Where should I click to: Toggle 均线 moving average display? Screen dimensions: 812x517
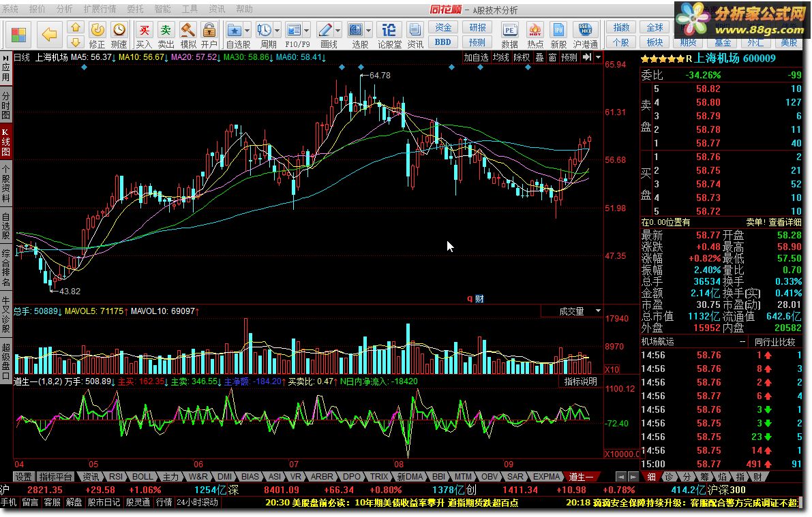[501, 57]
